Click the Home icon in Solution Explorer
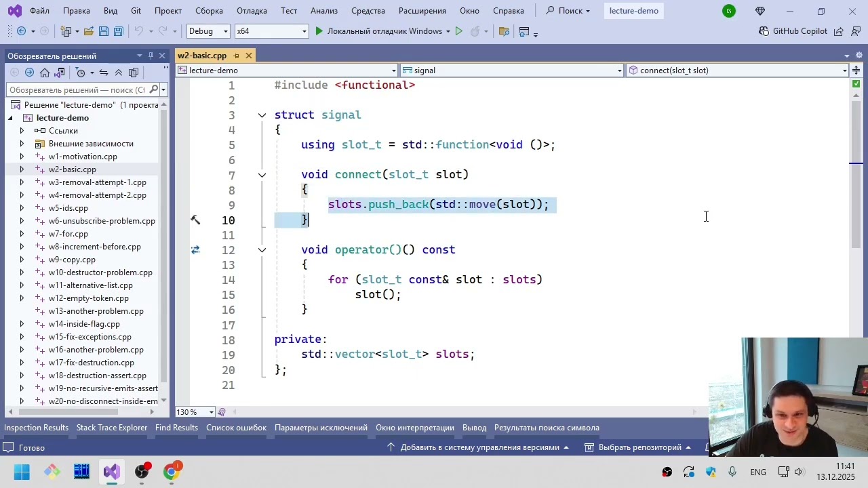This screenshot has height=488, width=868. [x=45, y=73]
